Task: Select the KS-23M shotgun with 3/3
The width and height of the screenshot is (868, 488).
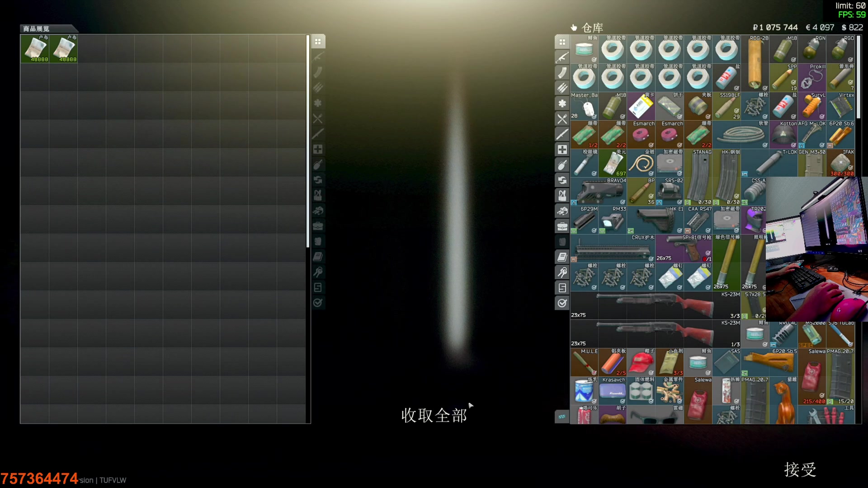Action: pyautogui.click(x=656, y=305)
